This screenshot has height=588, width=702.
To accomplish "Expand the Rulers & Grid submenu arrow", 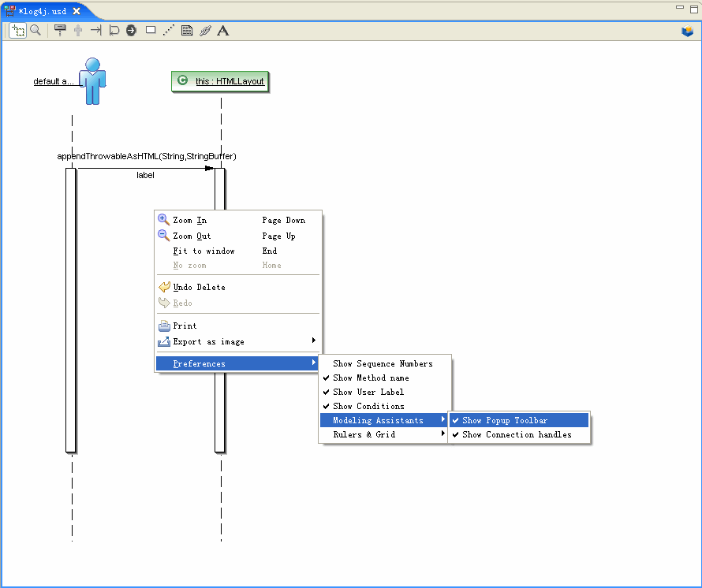I will (442, 434).
